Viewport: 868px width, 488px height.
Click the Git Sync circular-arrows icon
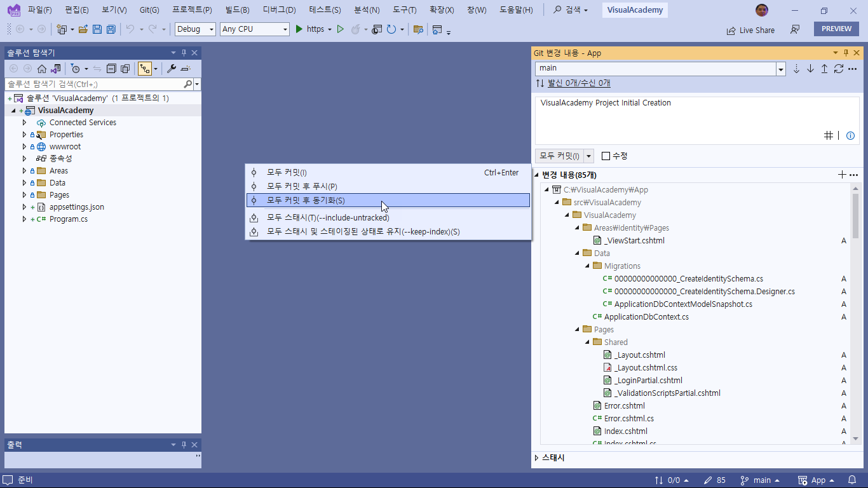pyautogui.click(x=838, y=69)
